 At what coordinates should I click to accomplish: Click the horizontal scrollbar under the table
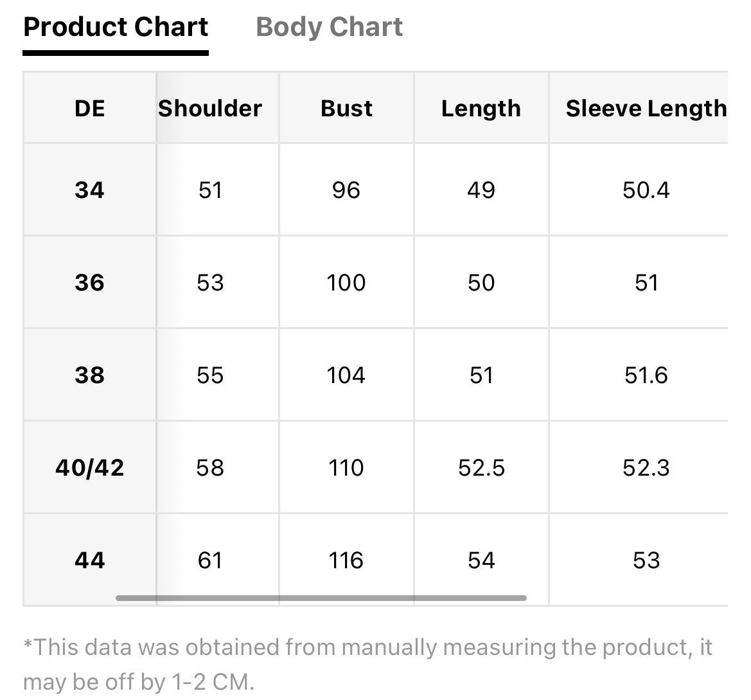[x=321, y=598]
